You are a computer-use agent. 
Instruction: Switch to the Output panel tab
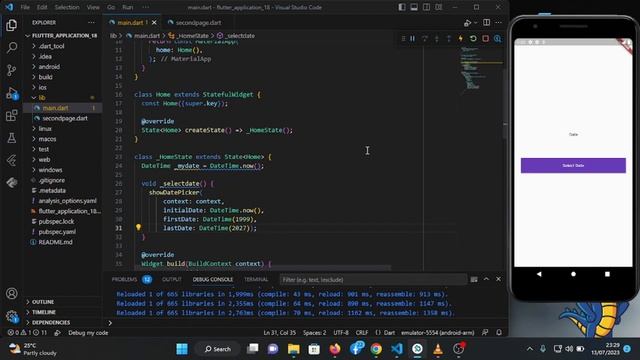click(x=171, y=280)
